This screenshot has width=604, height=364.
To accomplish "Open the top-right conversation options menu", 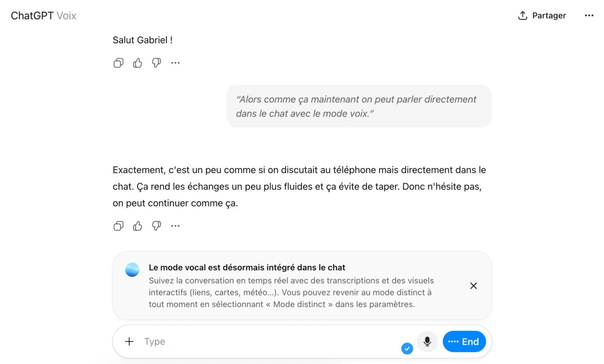I will coord(589,15).
